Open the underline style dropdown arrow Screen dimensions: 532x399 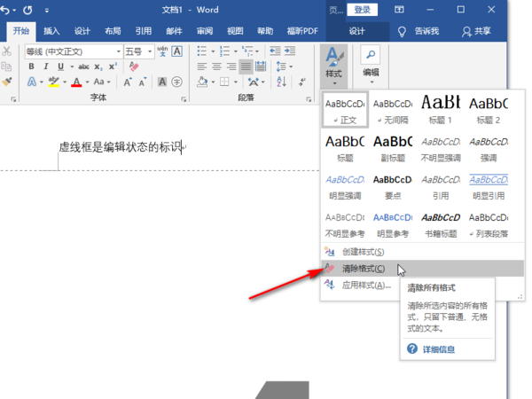tap(72, 66)
